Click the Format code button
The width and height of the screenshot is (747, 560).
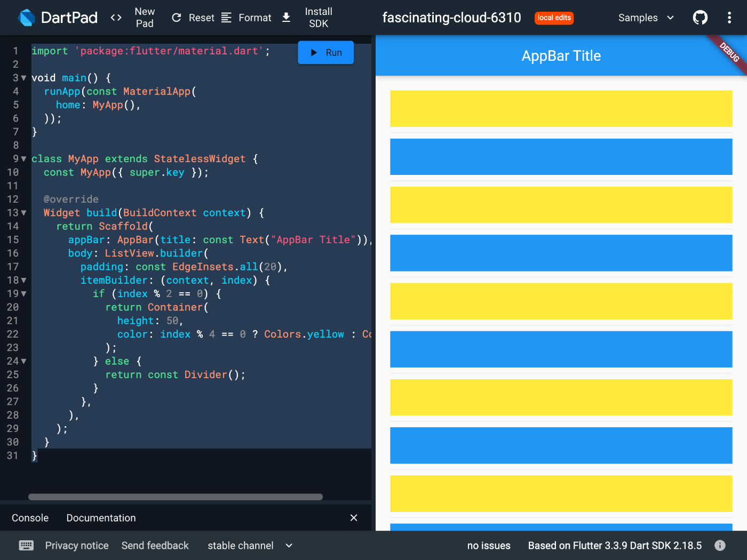point(246,18)
